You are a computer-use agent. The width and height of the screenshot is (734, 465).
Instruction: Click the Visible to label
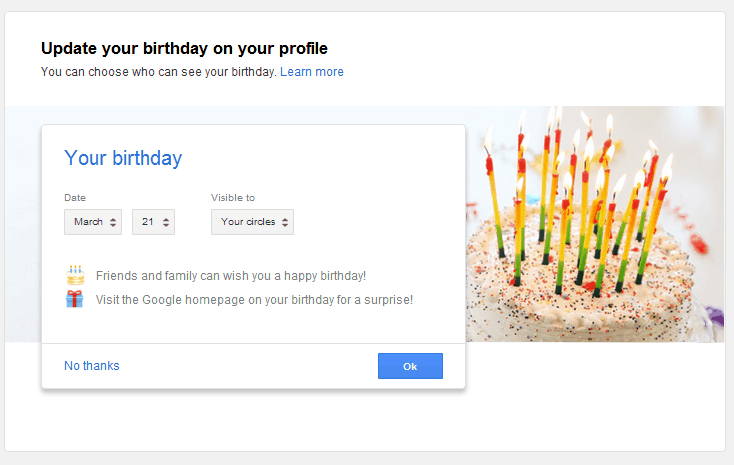(x=233, y=198)
